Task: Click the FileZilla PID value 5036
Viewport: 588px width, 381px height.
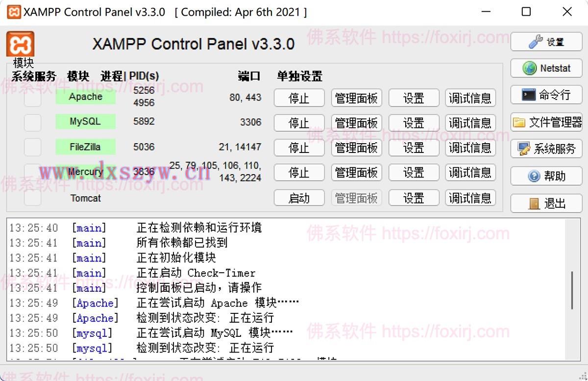Action: [x=144, y=146]
